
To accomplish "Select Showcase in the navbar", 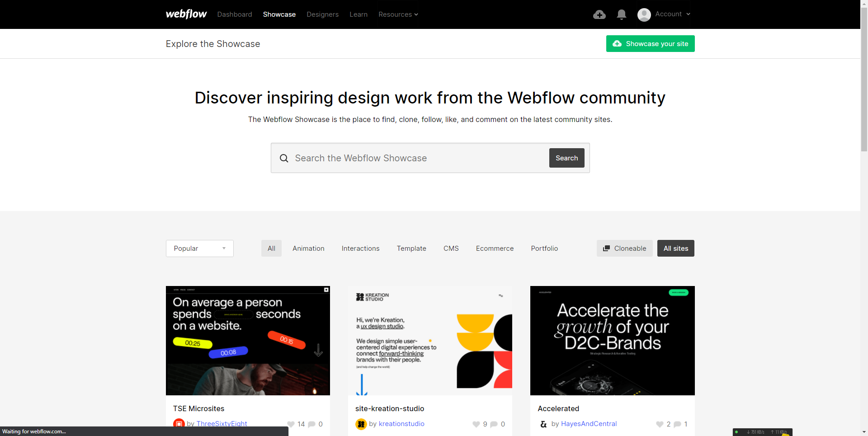I will pyautogui.click(x=279, y=14).
